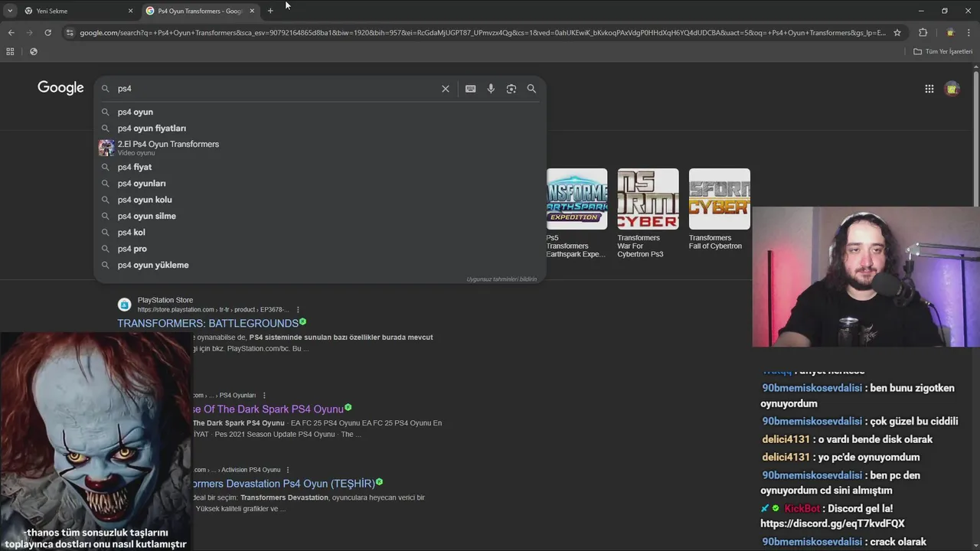The image size is (980, 551).
Task: Switch to the Ps4 Oyun Transformers tab
Action: coord(201,11)
